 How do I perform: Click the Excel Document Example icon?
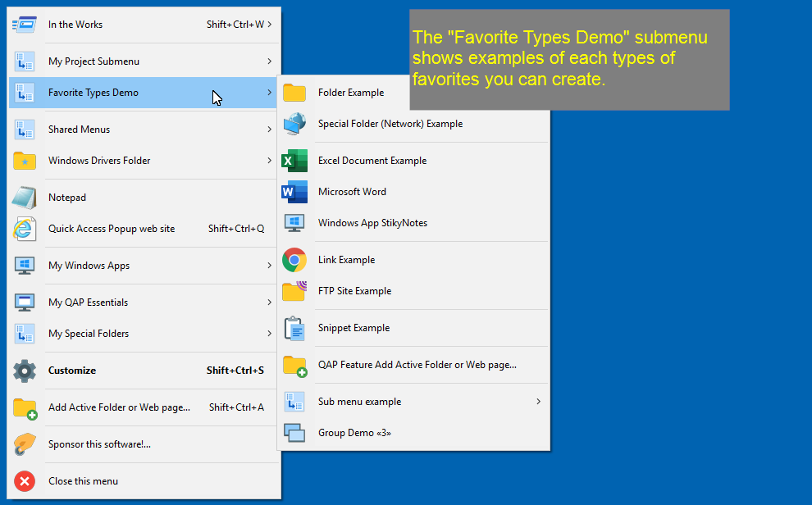tap(294, 161)
